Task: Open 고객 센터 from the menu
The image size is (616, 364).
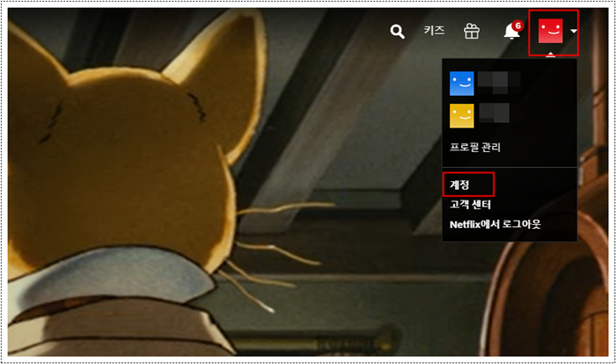Action: (x=470, y=204)
